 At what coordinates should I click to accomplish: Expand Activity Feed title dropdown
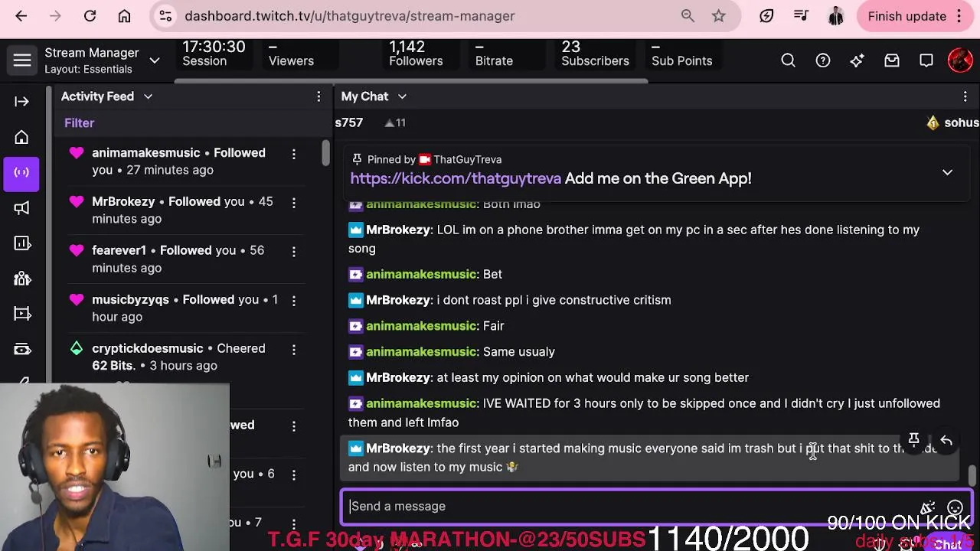(x=148, y=96)
